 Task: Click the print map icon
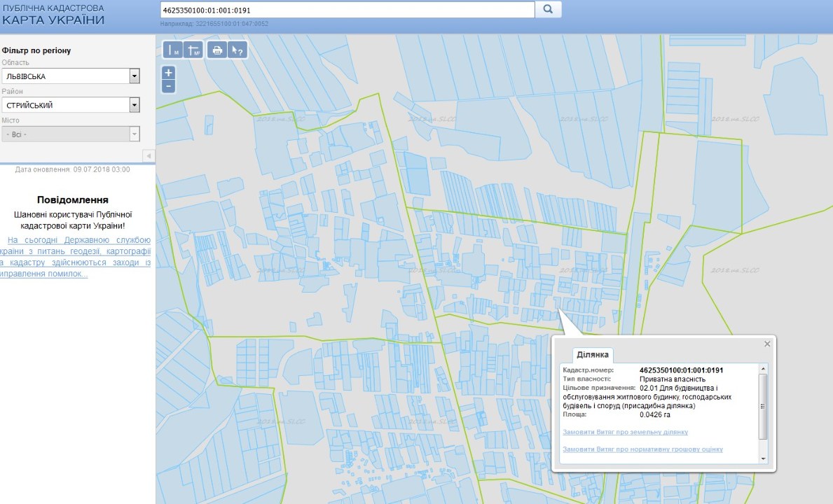tap(217, 50)
